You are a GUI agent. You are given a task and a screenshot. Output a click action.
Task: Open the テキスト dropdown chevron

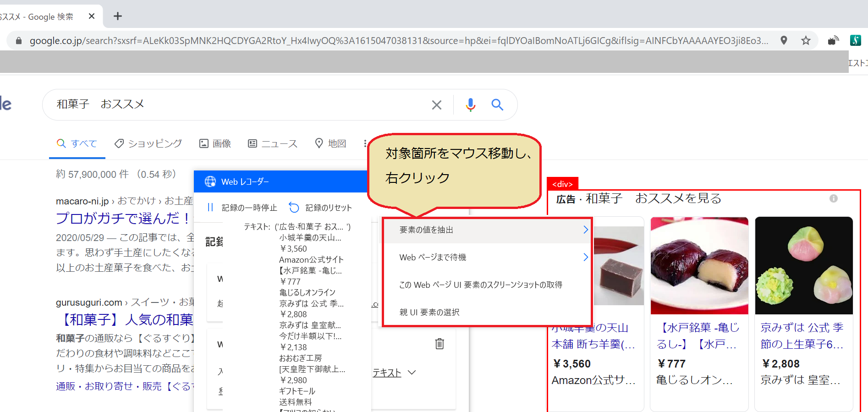pos(412,373)
